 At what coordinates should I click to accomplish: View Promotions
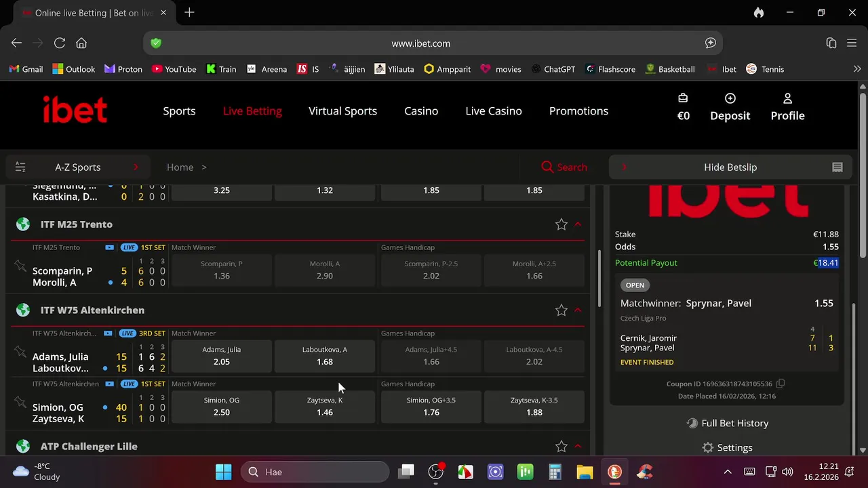click(578, 111)
